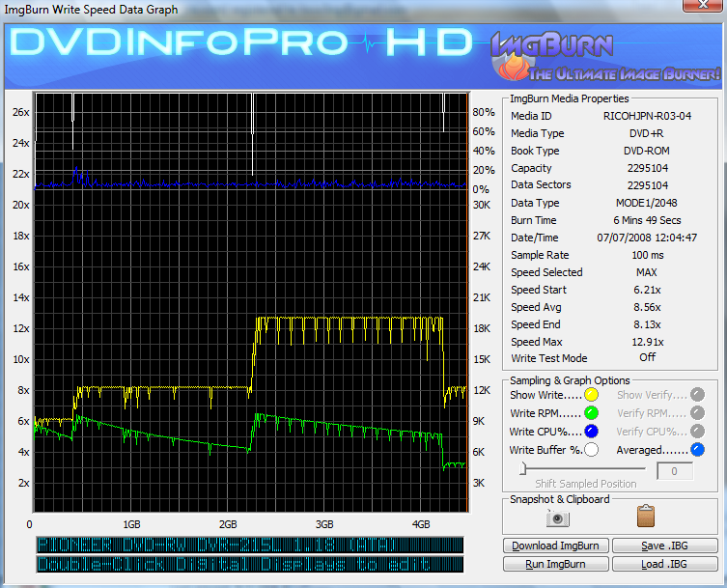Click the Sample Rate value 100 ms
The width and height of the screenshot is (727, 588).
coord(647,255)
